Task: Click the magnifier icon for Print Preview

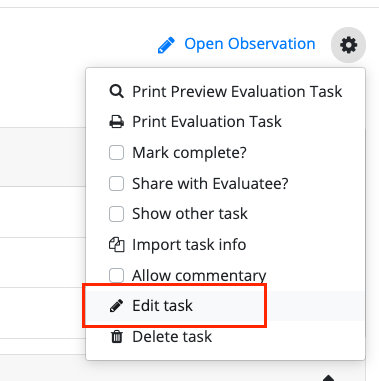Action: [x=117, y=91]
